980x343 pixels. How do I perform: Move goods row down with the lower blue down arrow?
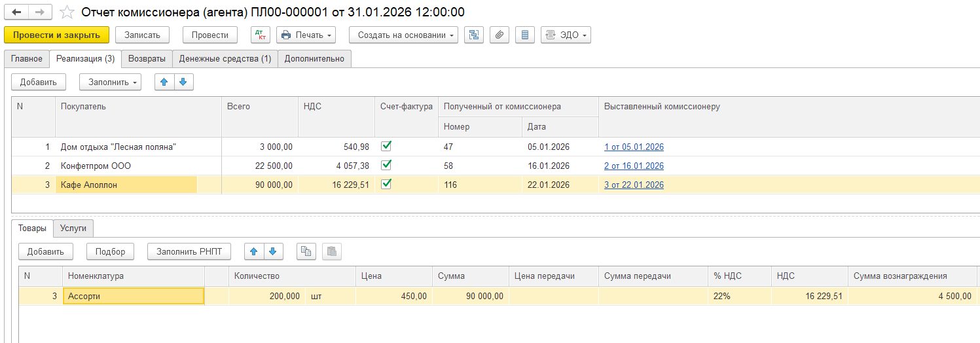point(273,251)
